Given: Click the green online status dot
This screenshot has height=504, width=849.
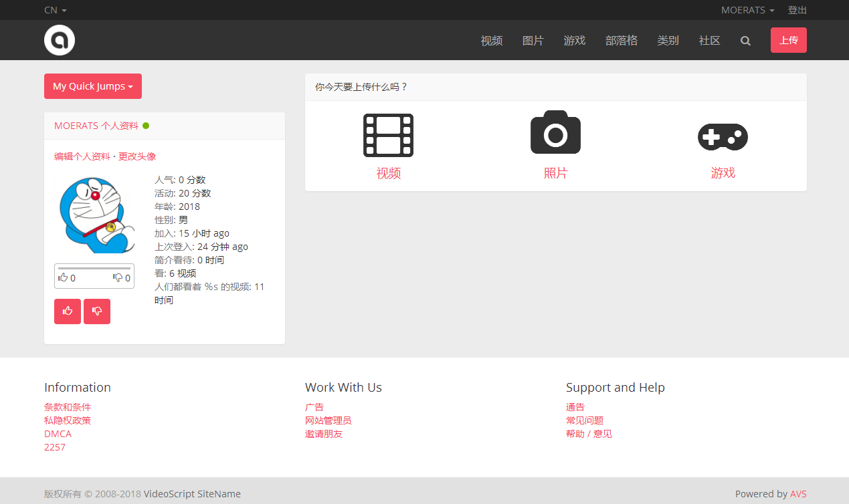Looking at the screenshot, I should pyautogui.click(x=146, y=126).
